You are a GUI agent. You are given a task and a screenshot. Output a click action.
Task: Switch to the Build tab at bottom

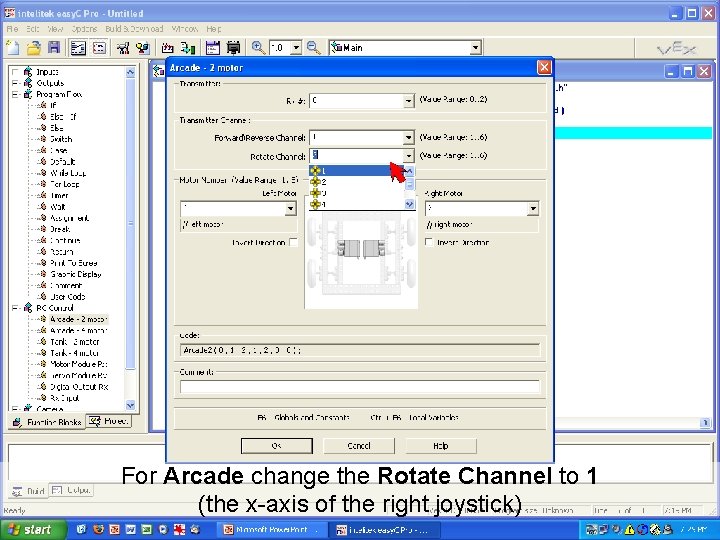(x=28, y=491)
